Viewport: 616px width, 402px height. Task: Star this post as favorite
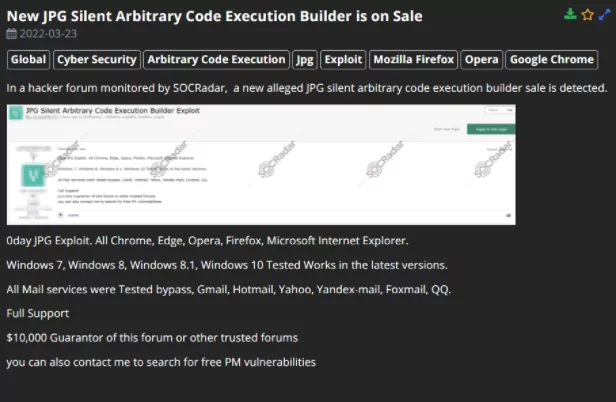pos(587,15)
